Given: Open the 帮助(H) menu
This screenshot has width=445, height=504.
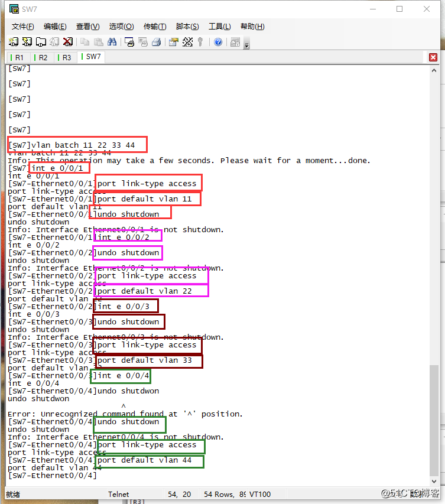Looking at the screenshot, I should tap(252, 27).
